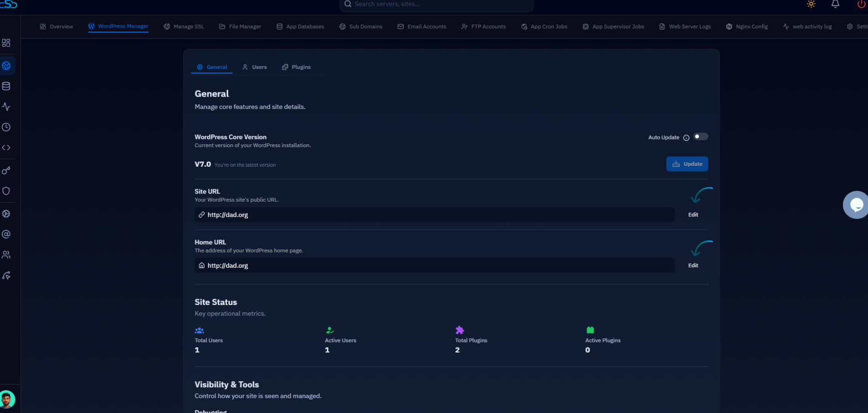Toggle the Auto Update switch

[x=701, y=137]
